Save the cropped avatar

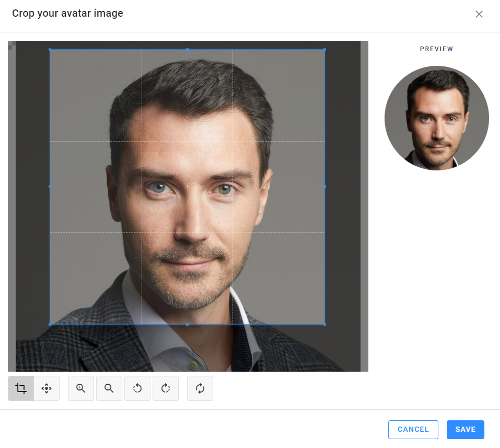[465, 429]
